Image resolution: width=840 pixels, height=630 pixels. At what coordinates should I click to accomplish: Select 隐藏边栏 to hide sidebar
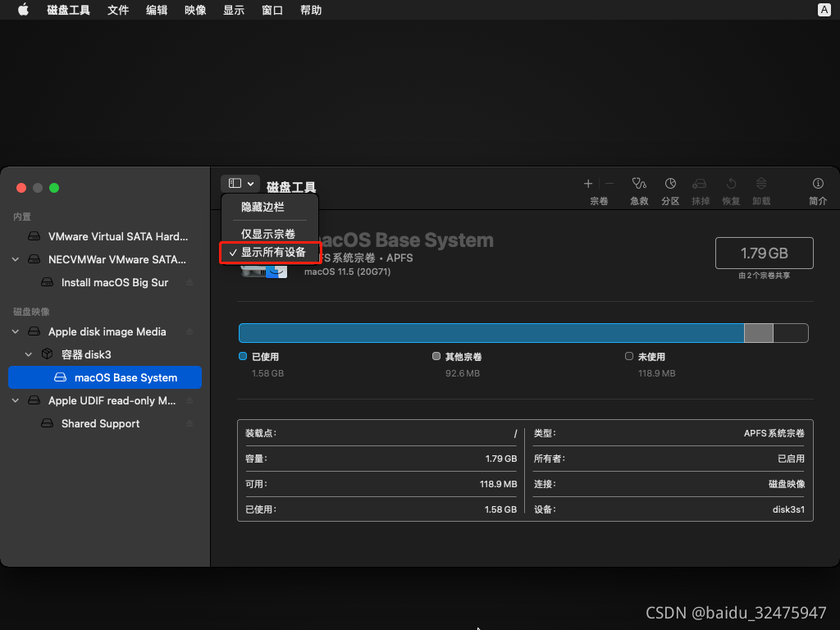coord(262,208)
